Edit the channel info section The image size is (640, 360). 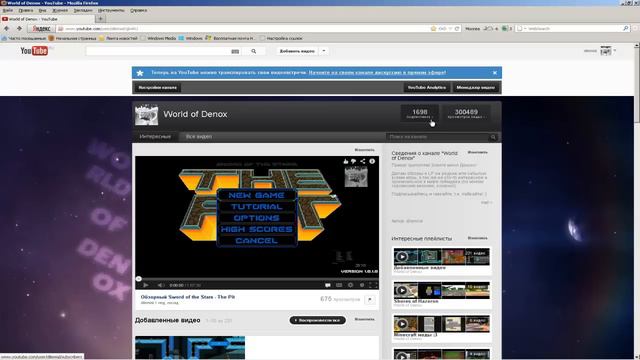(x=477, y=152)
